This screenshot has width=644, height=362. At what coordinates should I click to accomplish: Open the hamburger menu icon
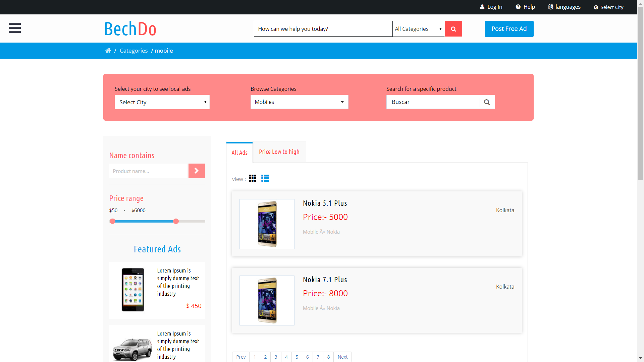(15, 28)
